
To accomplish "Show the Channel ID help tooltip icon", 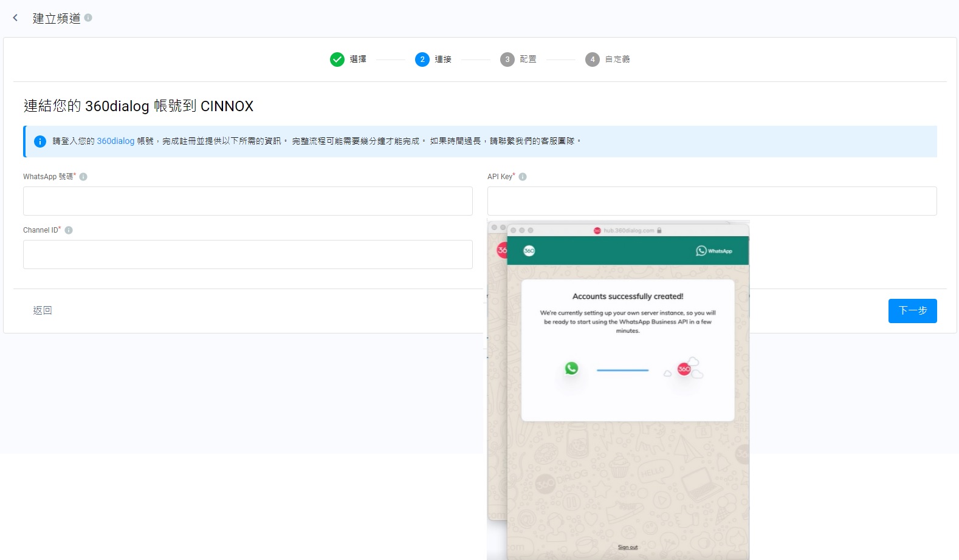I will (x=69, y=230).
